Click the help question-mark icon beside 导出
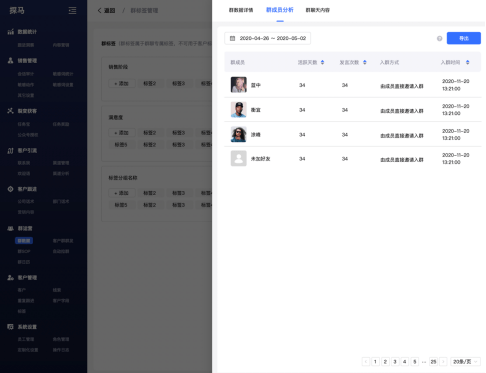 [x=439, y=39]
